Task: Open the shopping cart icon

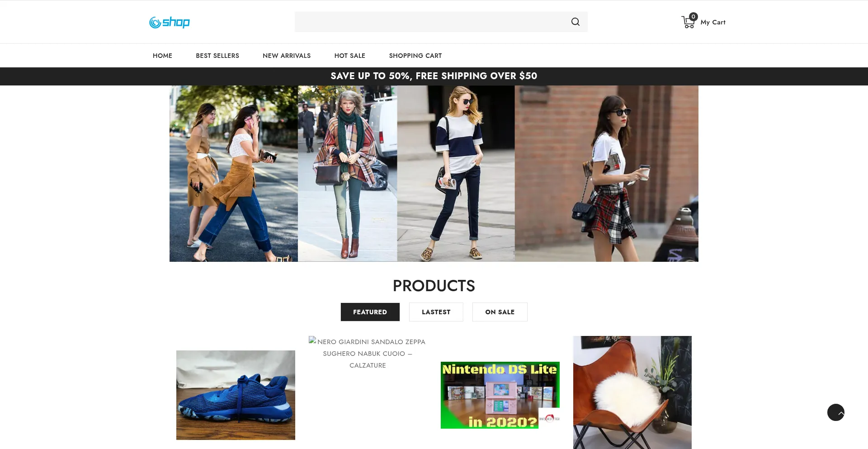Action: pyautogui.click(x=689, y=21)
